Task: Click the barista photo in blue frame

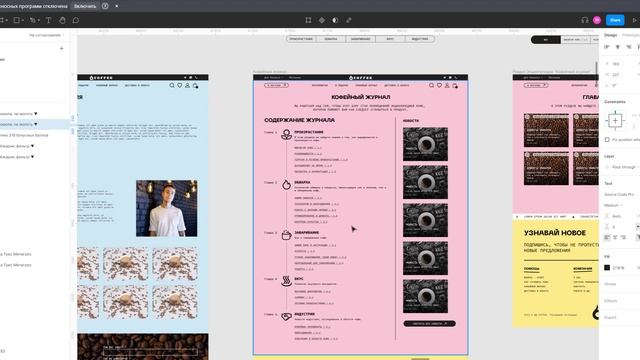Action: [x=167, y=208]
